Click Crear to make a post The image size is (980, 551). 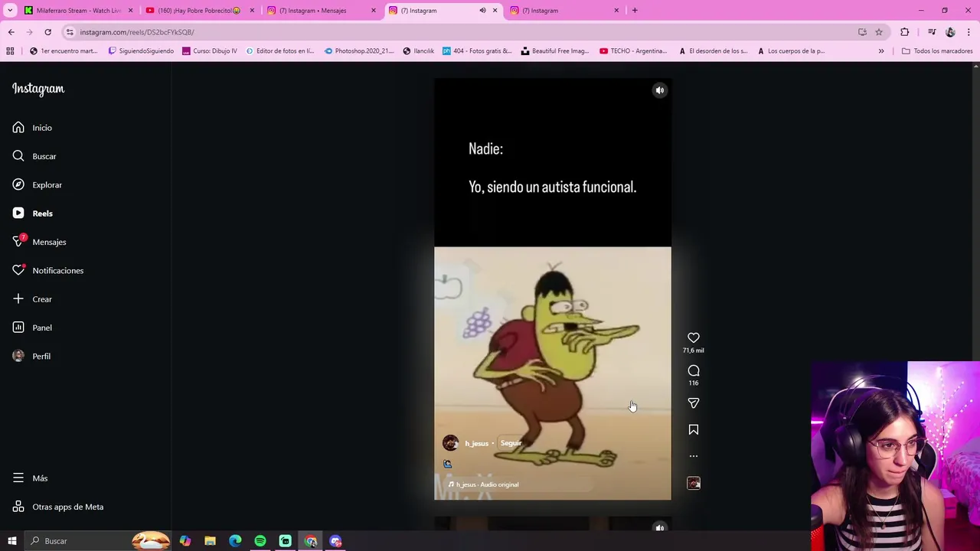(32, 299)
